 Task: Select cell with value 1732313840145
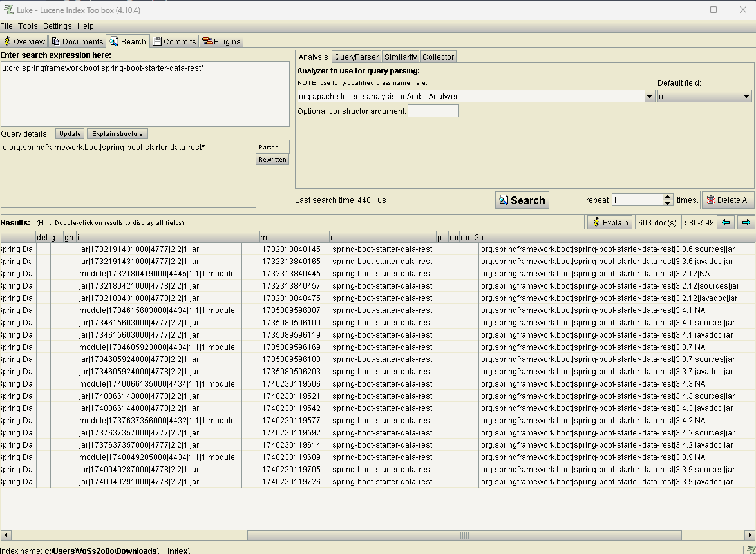(294, 249)
